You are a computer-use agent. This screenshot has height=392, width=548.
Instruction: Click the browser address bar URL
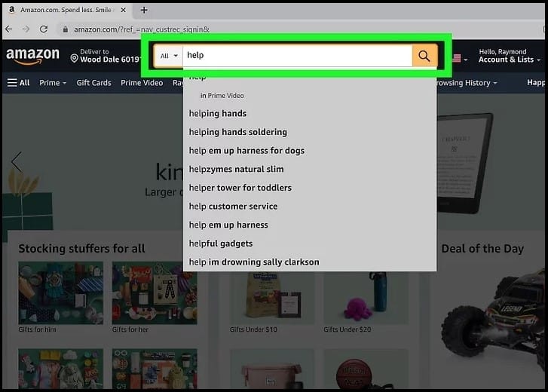142,29
